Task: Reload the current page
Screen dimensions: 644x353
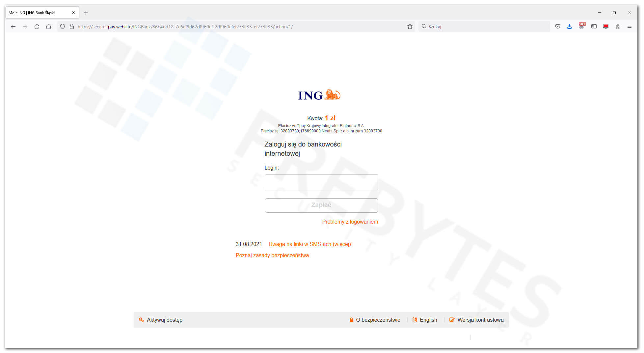Action: [37, 27]
